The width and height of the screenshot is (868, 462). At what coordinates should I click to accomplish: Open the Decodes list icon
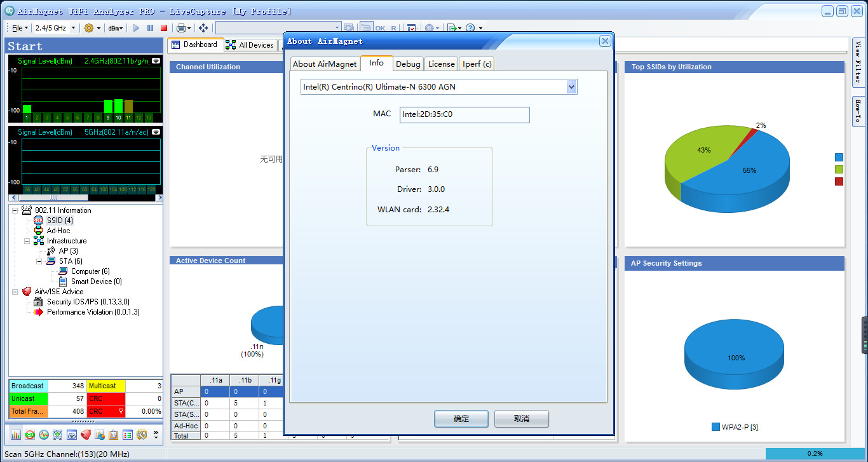[128, 435]
